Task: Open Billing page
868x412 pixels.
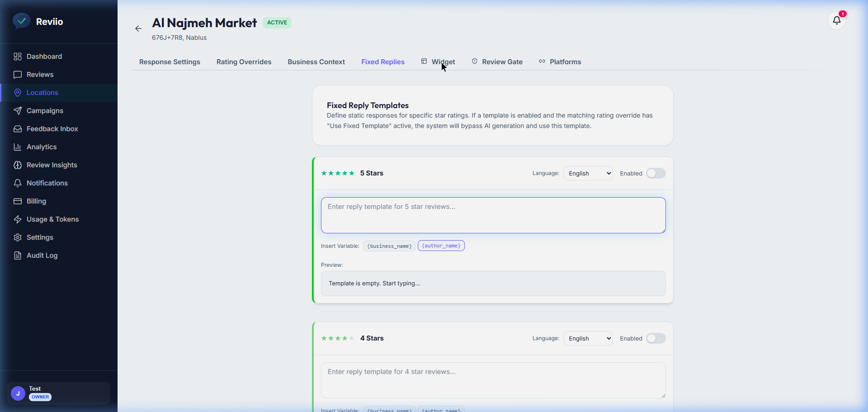Action: click(x=59, y=201)
